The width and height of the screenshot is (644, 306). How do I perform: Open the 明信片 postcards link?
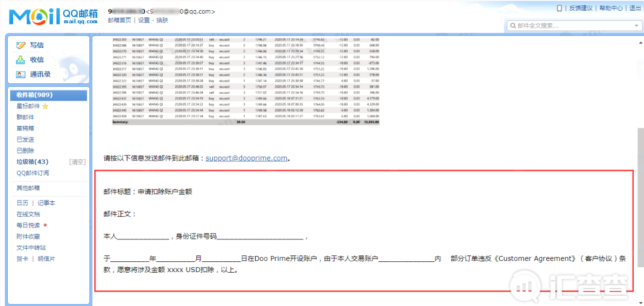47,259
